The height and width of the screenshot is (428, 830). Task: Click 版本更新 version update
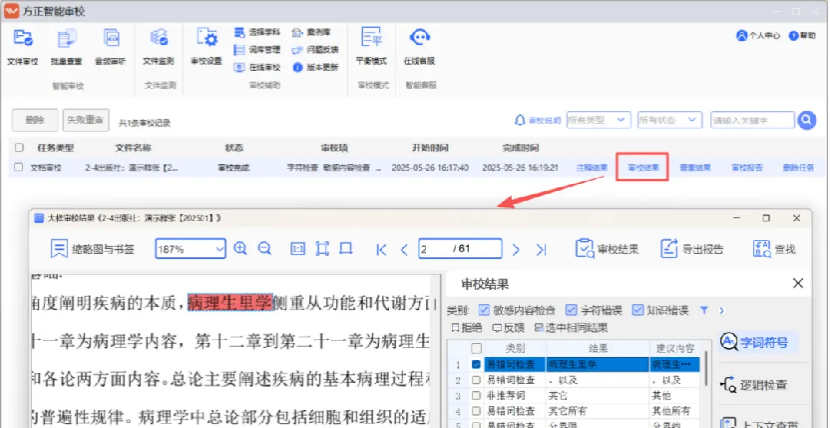(x=315, y=67)
